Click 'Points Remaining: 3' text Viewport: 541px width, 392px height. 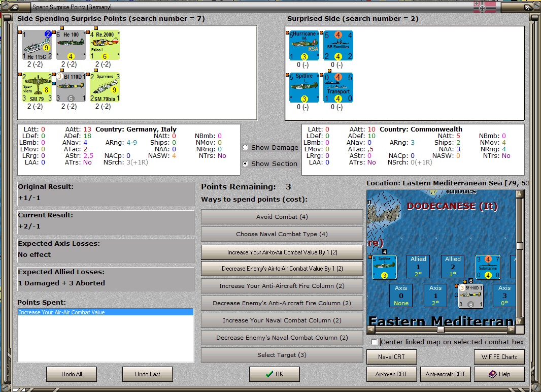coord(246,187)
